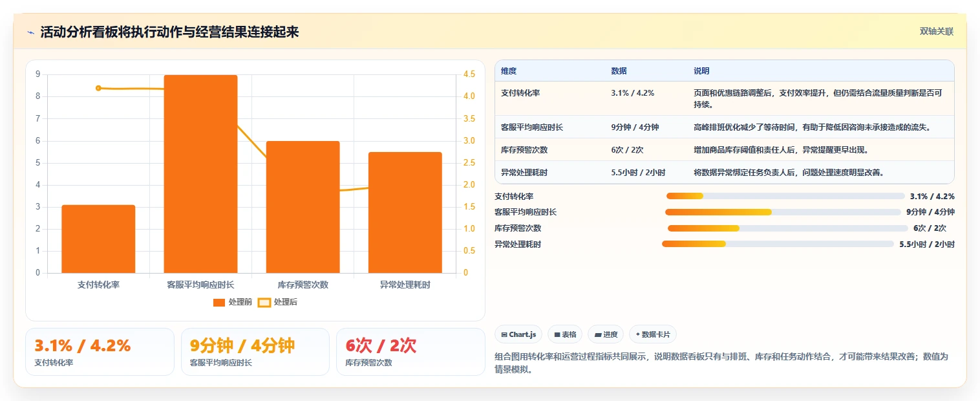Click the 库存预警次数 progress bar
Viewport: 980px width, 401px height.
[788, 228]
